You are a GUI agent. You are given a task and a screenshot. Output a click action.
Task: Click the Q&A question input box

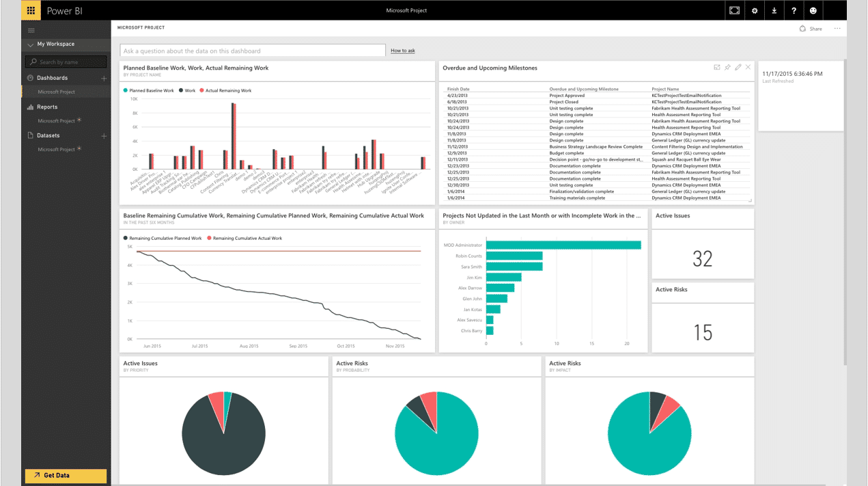(x=253, y=51)
